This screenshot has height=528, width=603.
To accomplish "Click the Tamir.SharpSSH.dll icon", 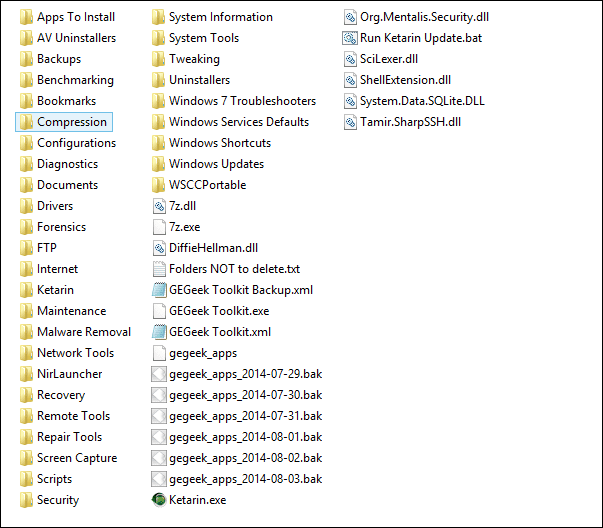I will pos(350,122).
